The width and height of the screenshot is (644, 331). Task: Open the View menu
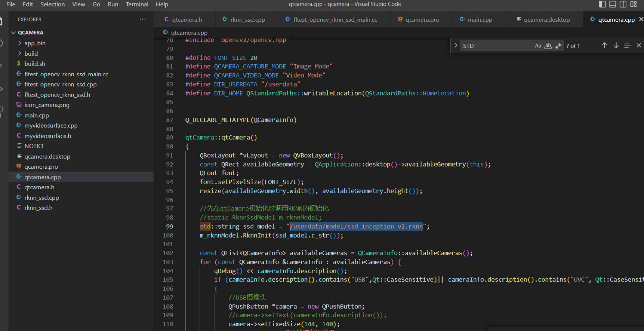tap(78, 4)
